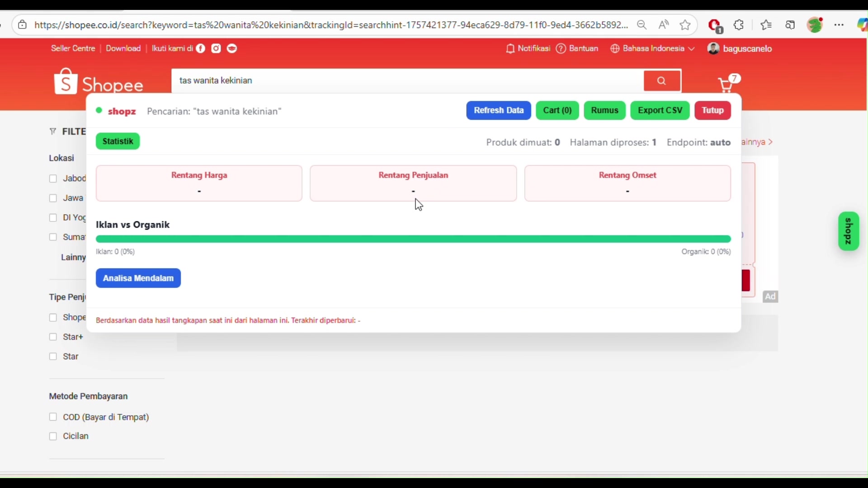Click the Rumus button
868x488 pixels.
(x=605, y=111)
